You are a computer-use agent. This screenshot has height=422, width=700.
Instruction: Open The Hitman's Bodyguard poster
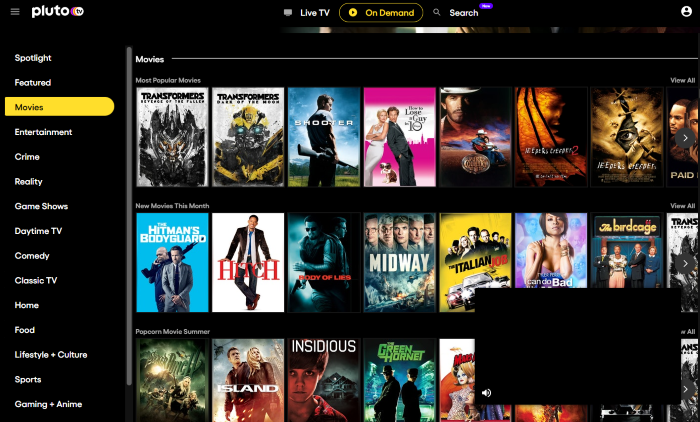click(172, 263)
